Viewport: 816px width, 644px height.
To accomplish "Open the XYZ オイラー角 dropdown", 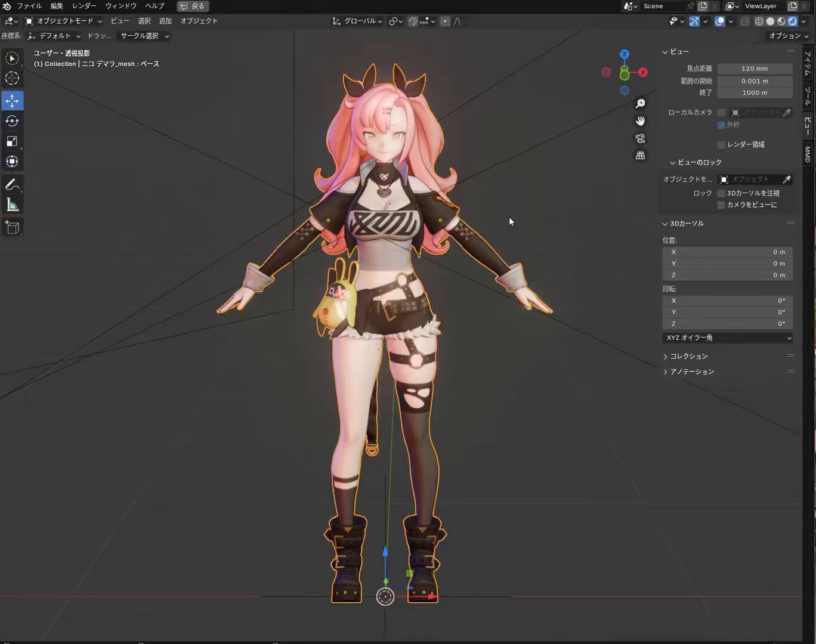I will (728, 338).
